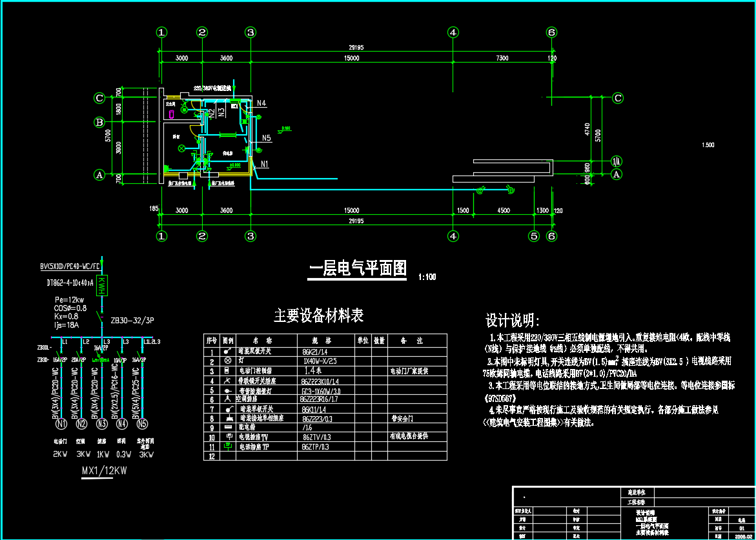Select the table header 规格

point(322,341)
